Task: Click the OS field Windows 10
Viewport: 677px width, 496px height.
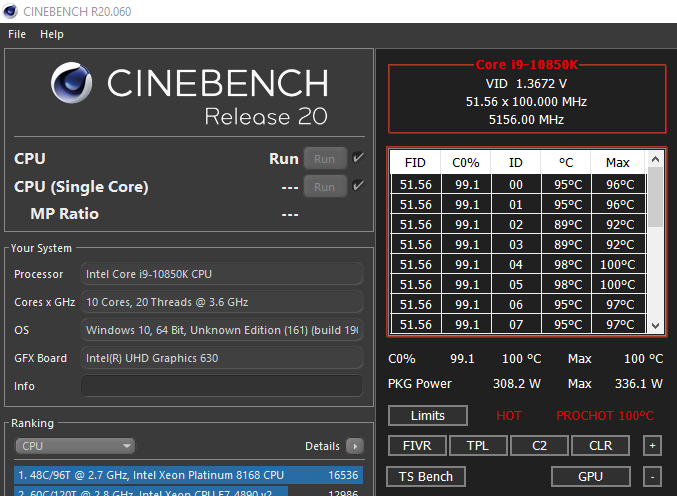Action: (x=222, y=330)
